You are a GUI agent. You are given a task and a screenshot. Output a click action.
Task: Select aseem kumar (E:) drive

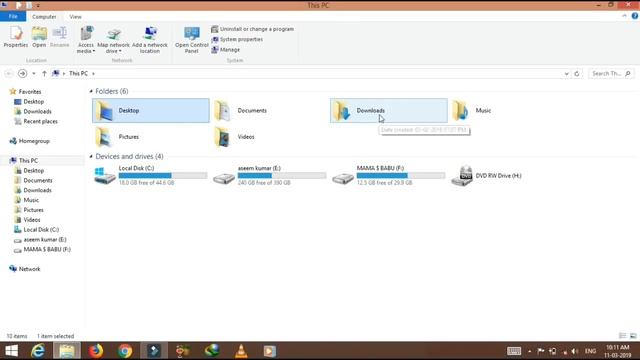coord(269,176)
